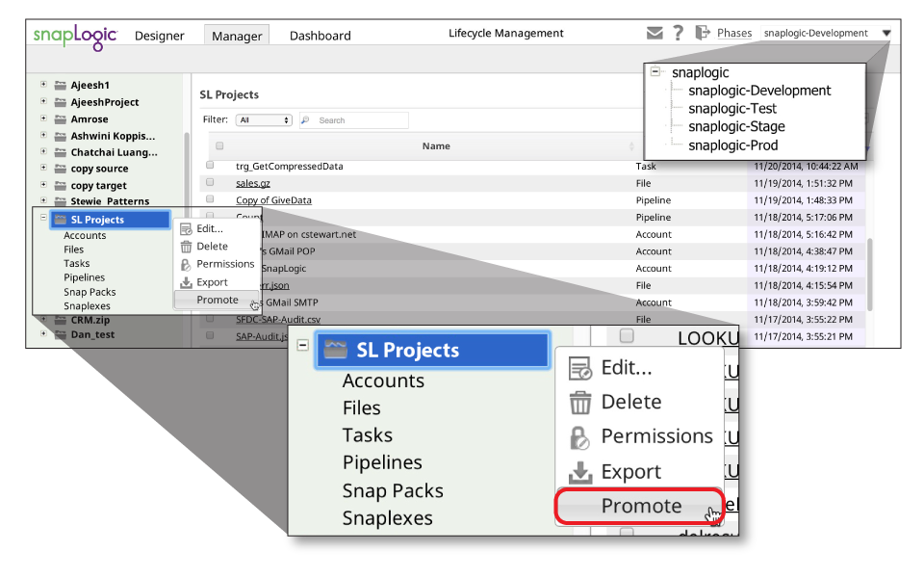Collapse the snaplogic org in phases tree

655,72
